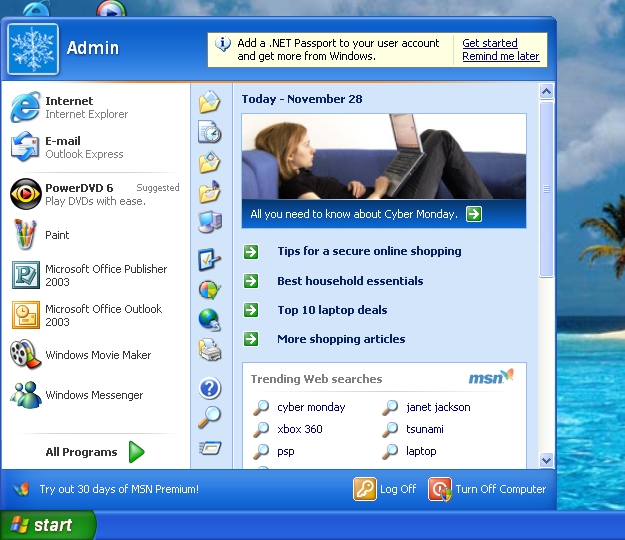Open the My Computer icon
The height and width of the screenshot is (540, 625).
coord(210,222)
